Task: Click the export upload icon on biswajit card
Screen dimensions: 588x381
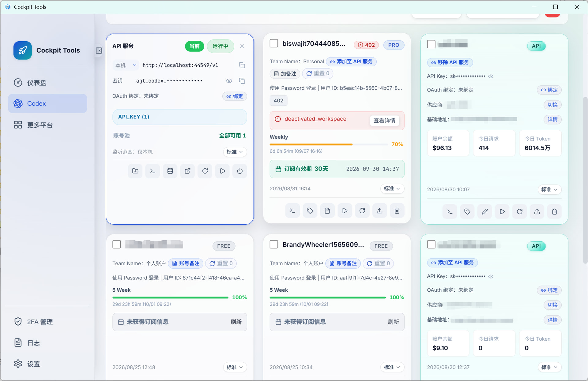Action: point(379,211)
